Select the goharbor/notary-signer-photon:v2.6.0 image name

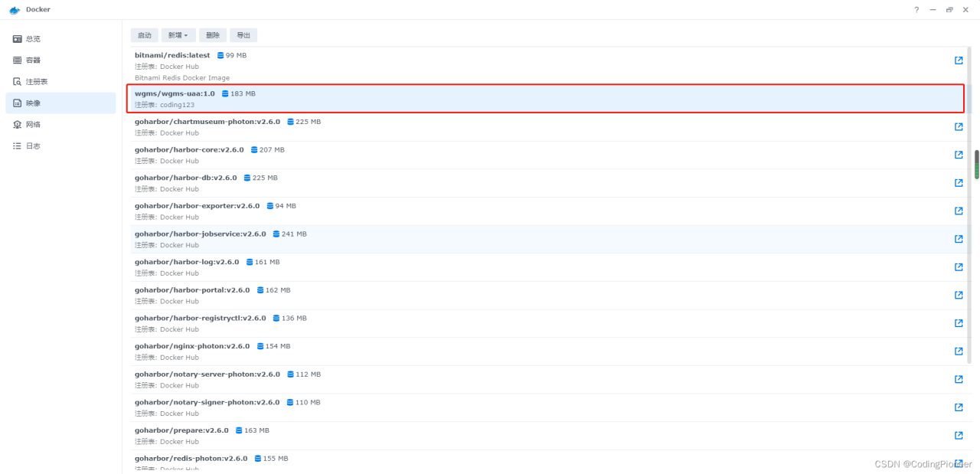(207, 402)
